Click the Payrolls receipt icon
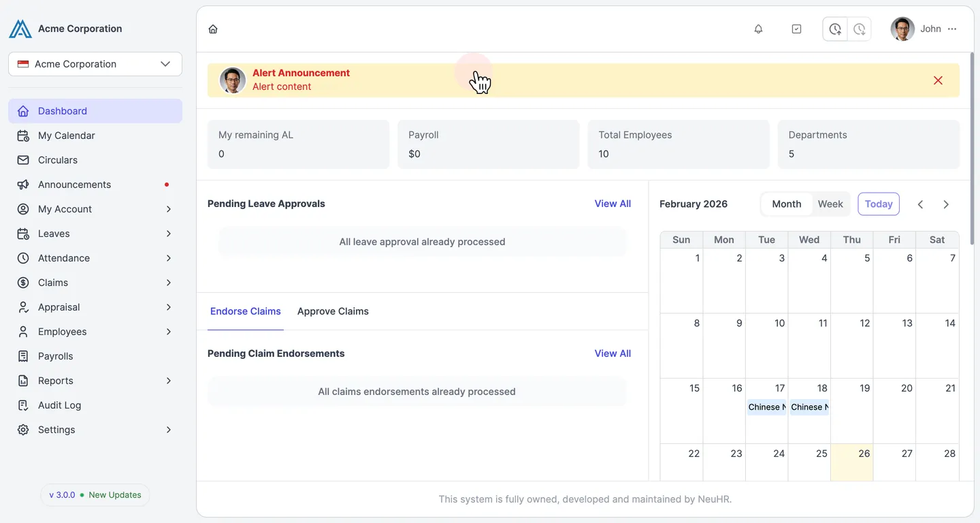The height and width of the screenshot is (523, 980). point(23,356)
